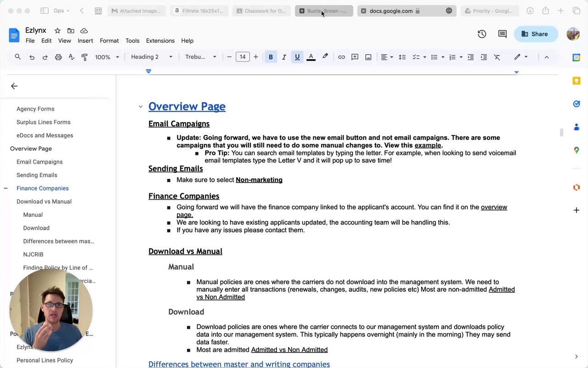Toggle underline formatting
The height and width of the screenshot is (368, 588).
297,57
